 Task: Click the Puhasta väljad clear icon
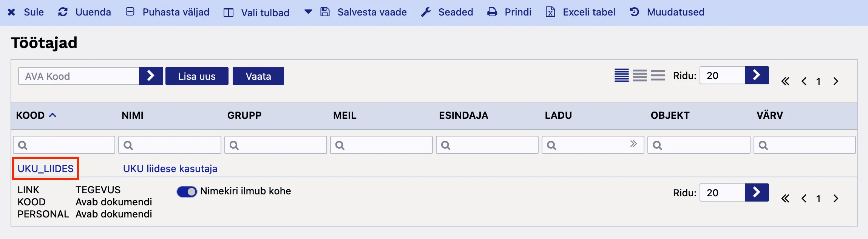[x=130, y=12]
